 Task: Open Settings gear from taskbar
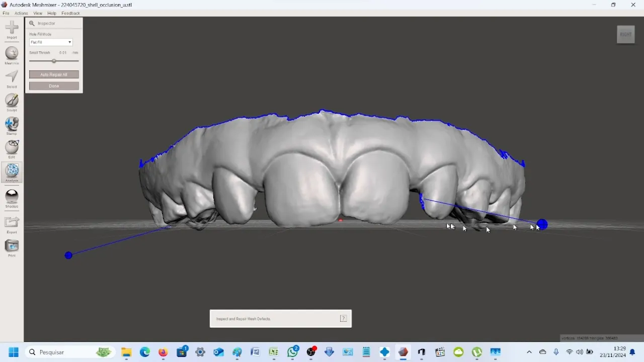200,352
